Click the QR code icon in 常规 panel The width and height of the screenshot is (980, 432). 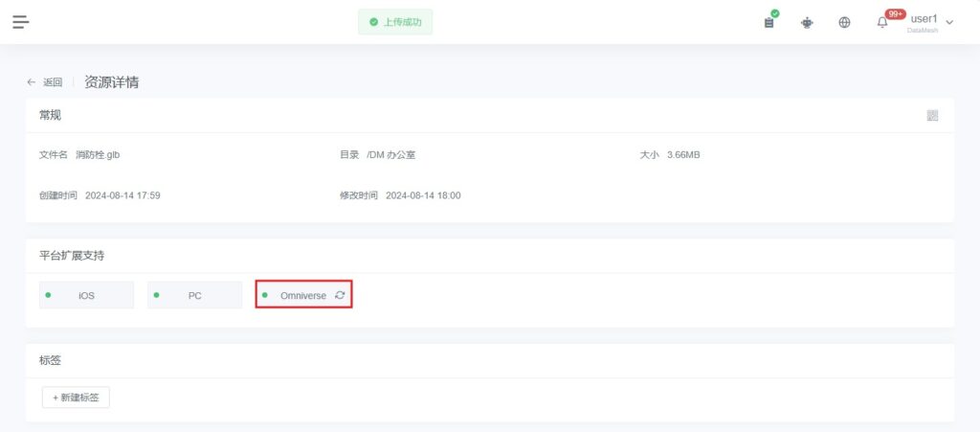(x=932, y=116)
